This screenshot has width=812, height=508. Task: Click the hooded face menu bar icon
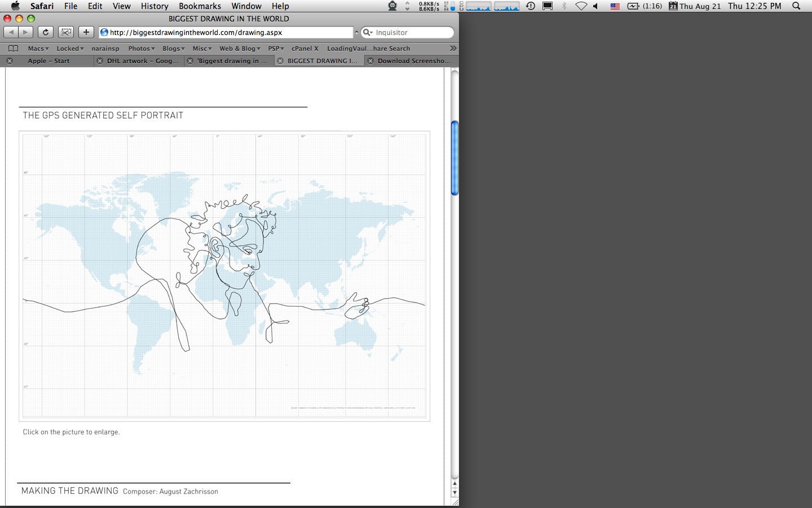tap(392, 6)
